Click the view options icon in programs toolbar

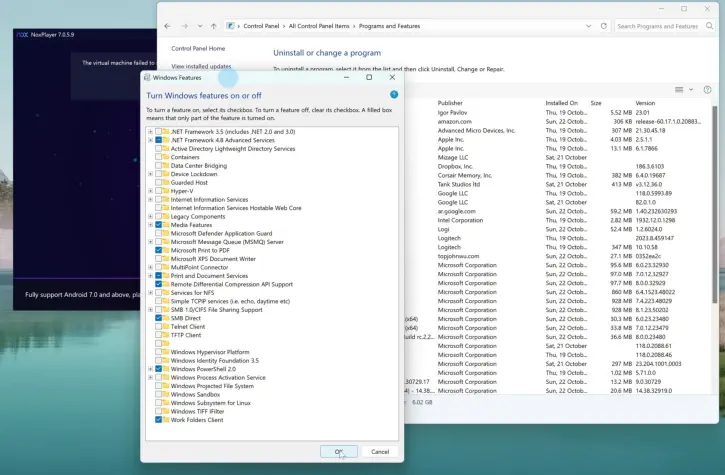[x=680, y=89]
